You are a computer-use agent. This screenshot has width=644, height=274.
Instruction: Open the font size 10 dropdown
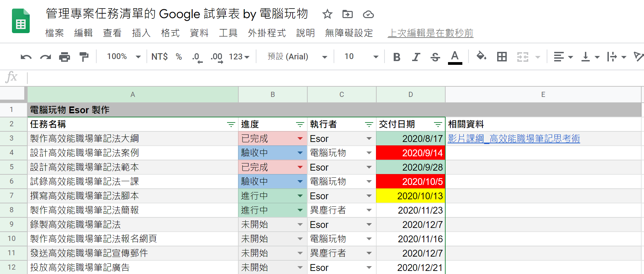[361, 57]
